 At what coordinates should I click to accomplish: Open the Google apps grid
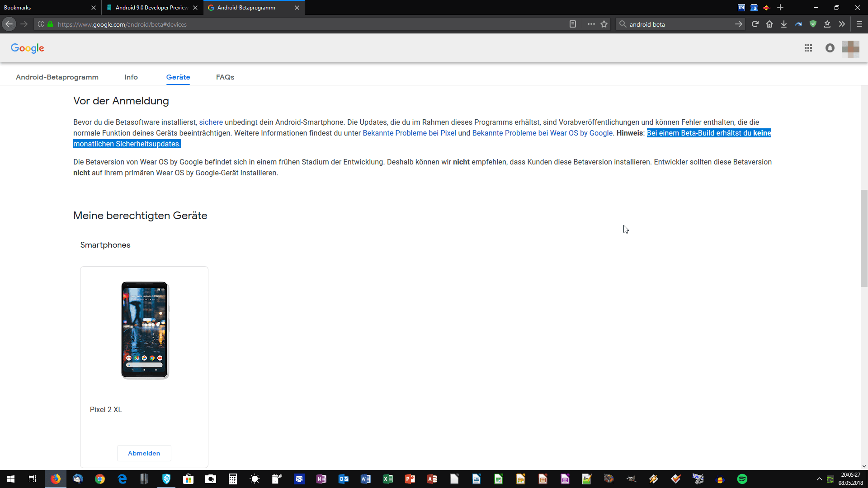(x=808, y=48)
